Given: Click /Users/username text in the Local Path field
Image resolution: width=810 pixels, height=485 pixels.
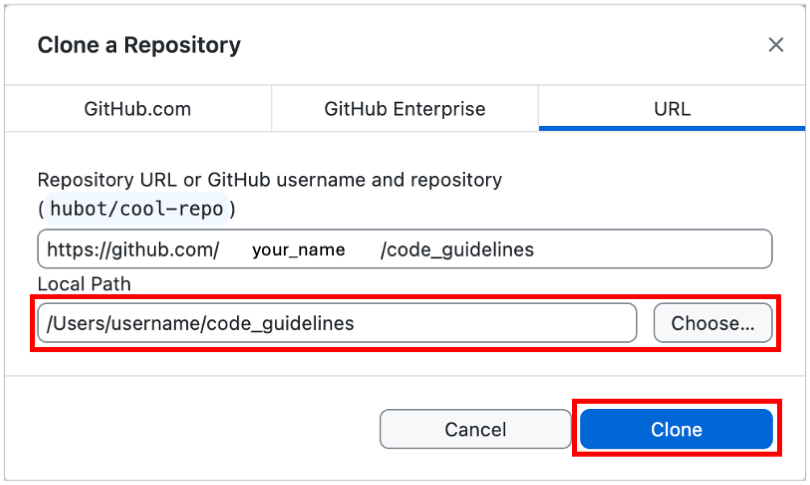Looking at the screenshot, I should tap(123, 323).
